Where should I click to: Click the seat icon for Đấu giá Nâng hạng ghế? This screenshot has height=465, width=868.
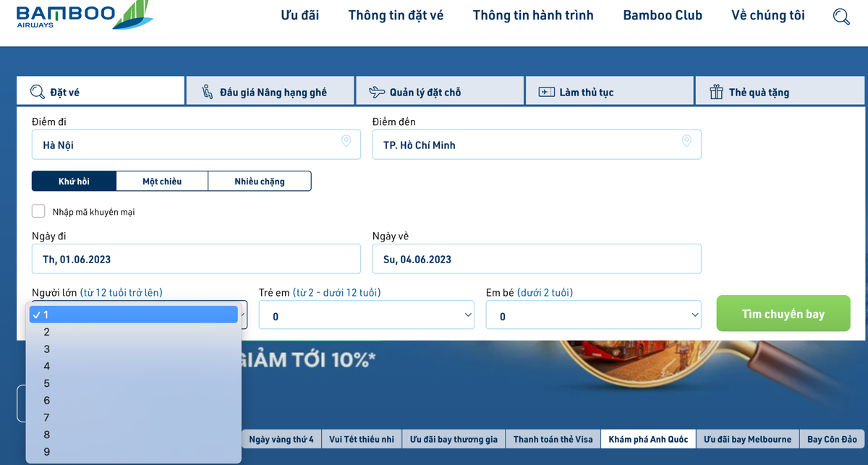point(207,92)
